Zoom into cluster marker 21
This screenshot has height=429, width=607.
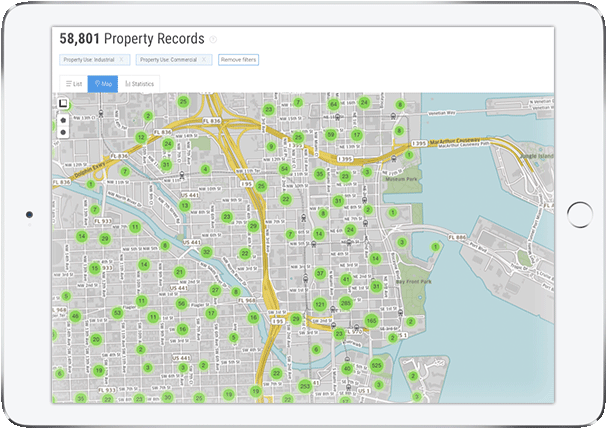pyautogui.click(x=179, y=272)
